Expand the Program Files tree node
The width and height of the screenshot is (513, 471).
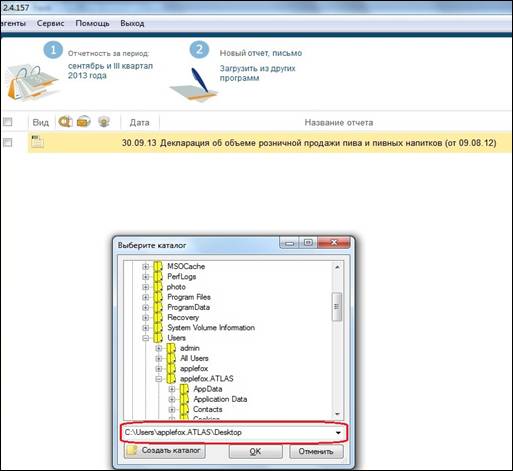click(x=146, y=297)
